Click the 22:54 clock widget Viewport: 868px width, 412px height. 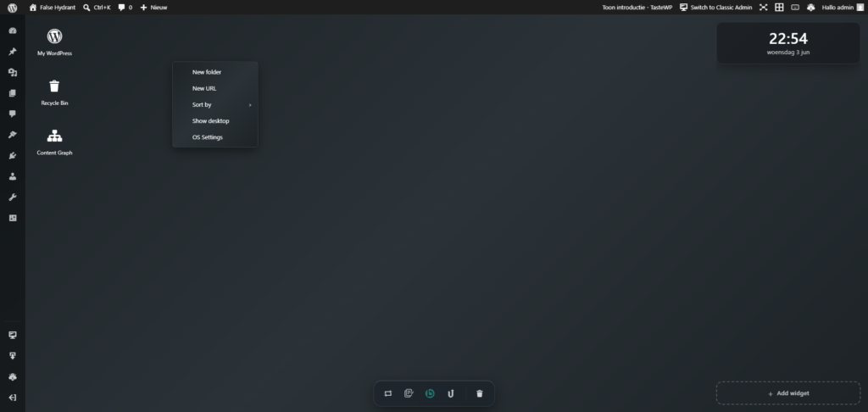(x=788, y=43)
